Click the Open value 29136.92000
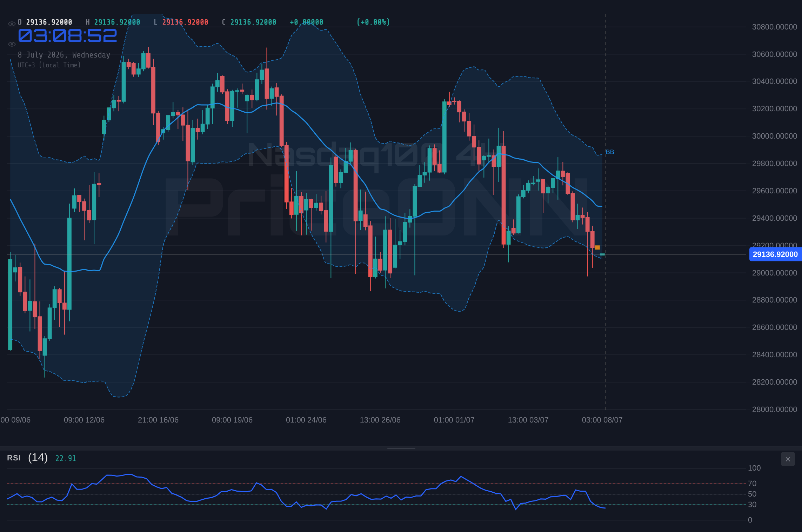 tap(49, 22)
